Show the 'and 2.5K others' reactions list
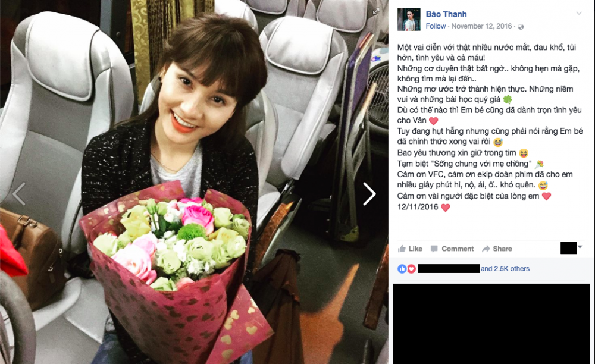Viewport: 595px width, 364px height. (505, 269)
